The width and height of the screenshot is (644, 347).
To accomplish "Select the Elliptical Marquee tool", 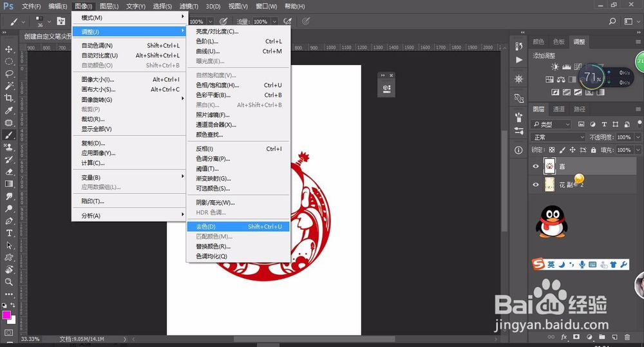I will pyautogui.click(x=8, y=62).
